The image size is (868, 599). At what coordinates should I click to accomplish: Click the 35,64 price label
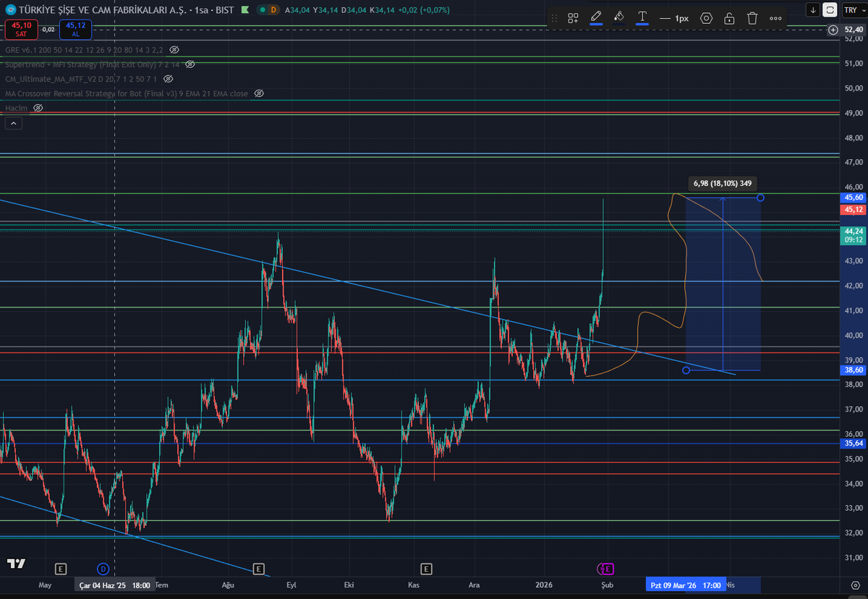(x=854, y=443)
